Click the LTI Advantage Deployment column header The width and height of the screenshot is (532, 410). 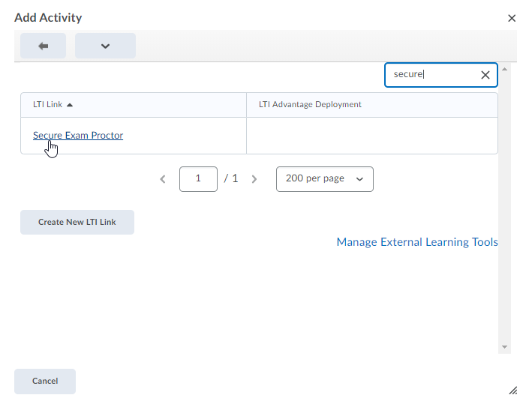point(310,104)
